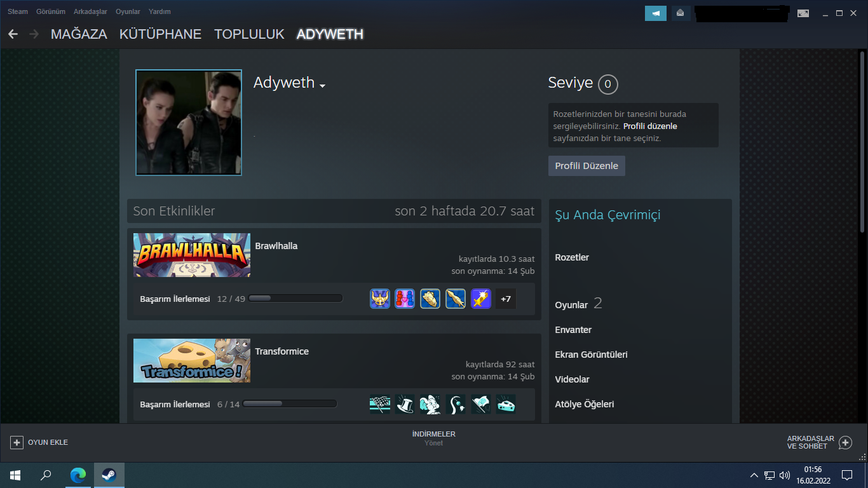Screen dimensions: 868x488
Task: Click the Brawlhalla game title link
Action: coord(276,246)
